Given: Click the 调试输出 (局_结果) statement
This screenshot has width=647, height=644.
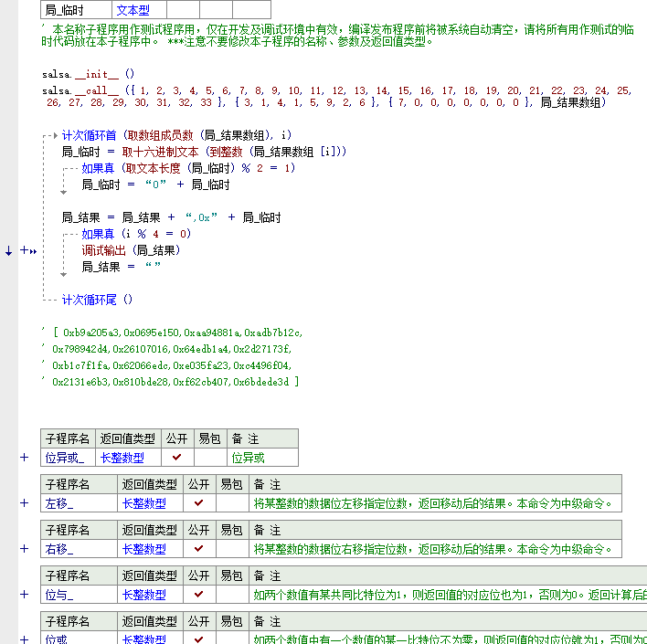Looking at the screenshot, I should click(x=131, y=250).
